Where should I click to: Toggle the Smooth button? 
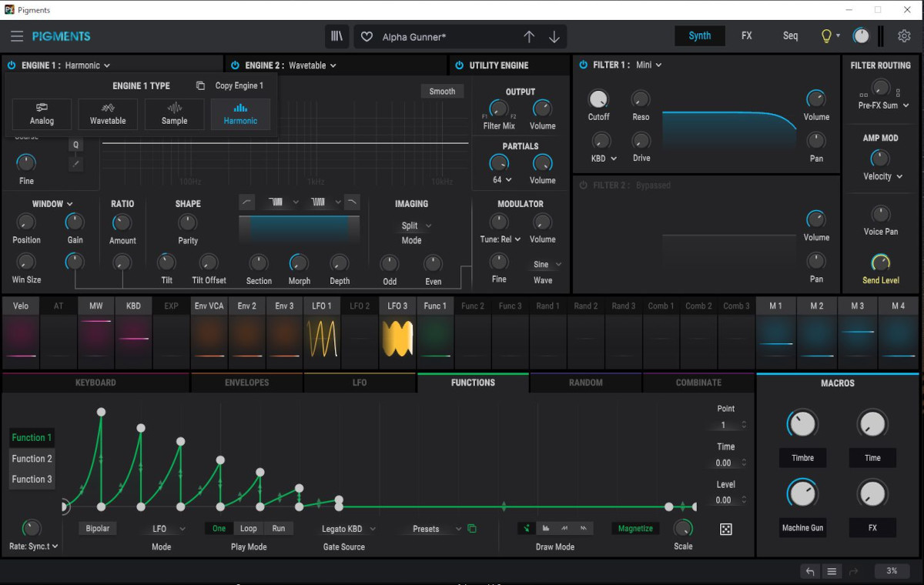pyautogui.click(x=442, y=92)
